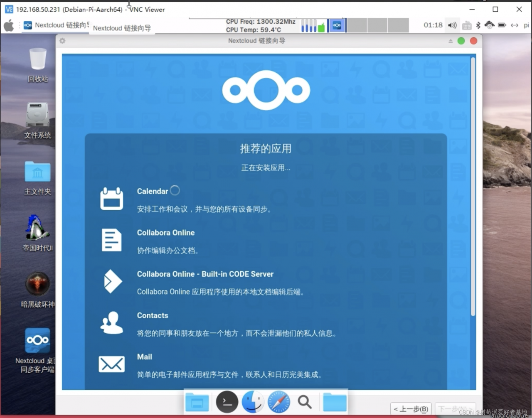Screen dimensions: 532x418
Task: Click the Calendar heading text
Action: 153,191
